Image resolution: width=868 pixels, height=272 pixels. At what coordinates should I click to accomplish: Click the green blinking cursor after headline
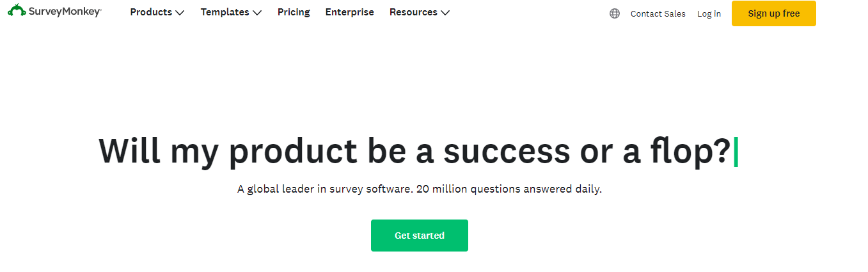point(736,152)
